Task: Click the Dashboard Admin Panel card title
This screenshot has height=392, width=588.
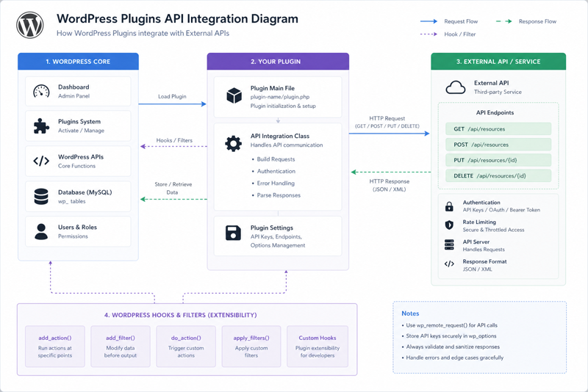Action: (73, 87)
